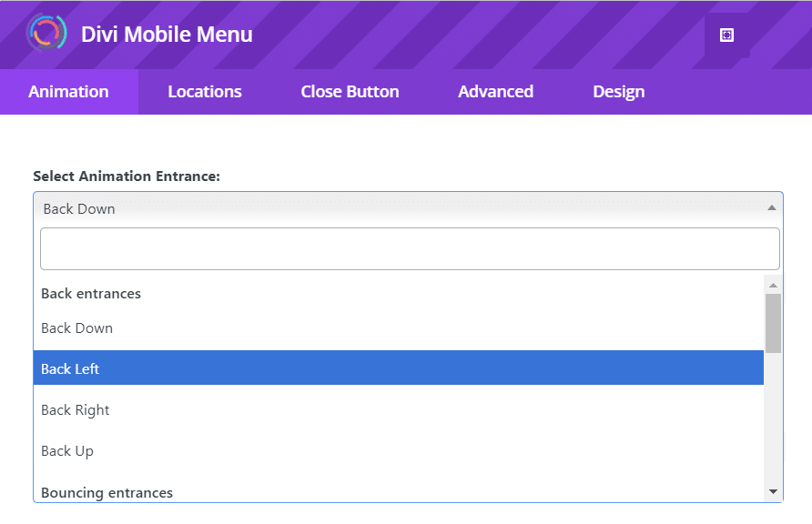
Task: Click the scrollbar down arrow
Action: pyautogui.click(x=771, y=492)
